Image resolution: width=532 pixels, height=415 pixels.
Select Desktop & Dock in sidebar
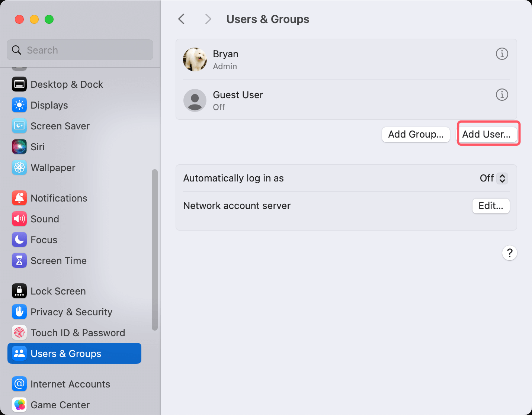(67, 84)
